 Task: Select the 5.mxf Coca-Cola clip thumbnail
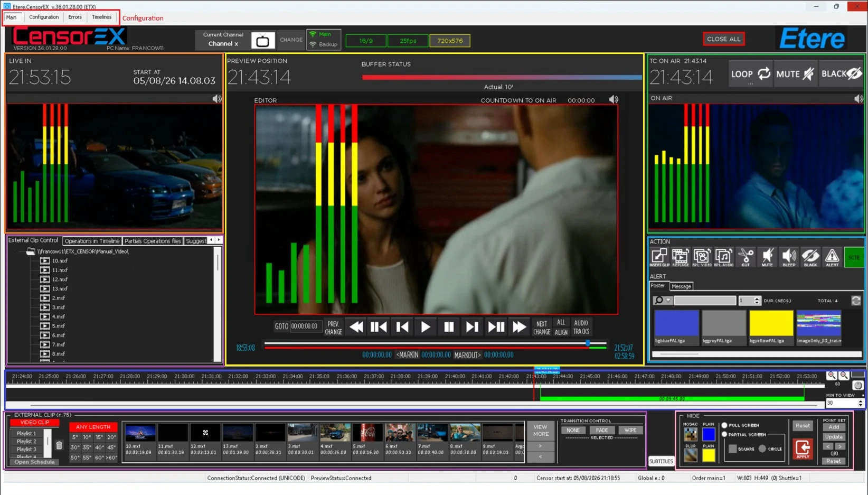[x=367, y=433]
